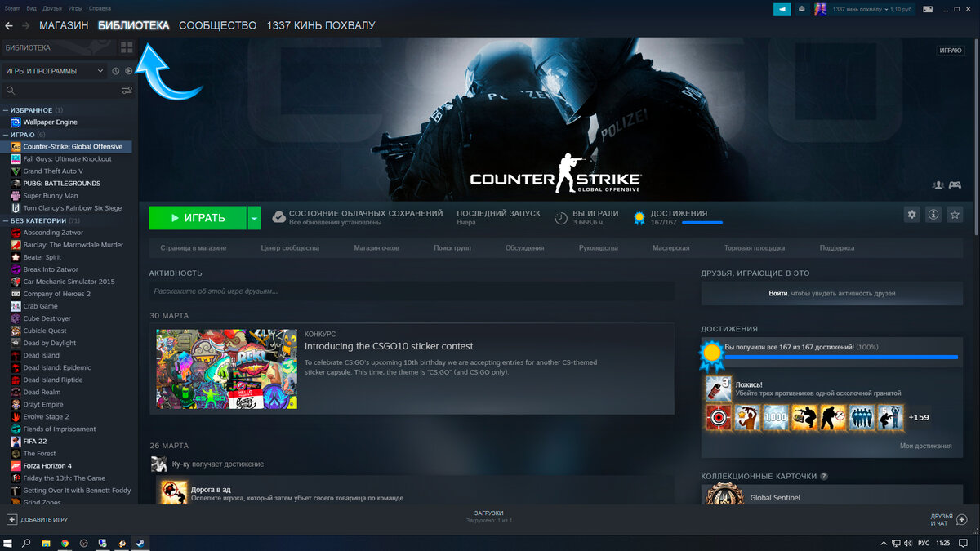Collapse the Избранное category
Image resolution: width=980 pixels, height=551 pixels.
point(5,110)
